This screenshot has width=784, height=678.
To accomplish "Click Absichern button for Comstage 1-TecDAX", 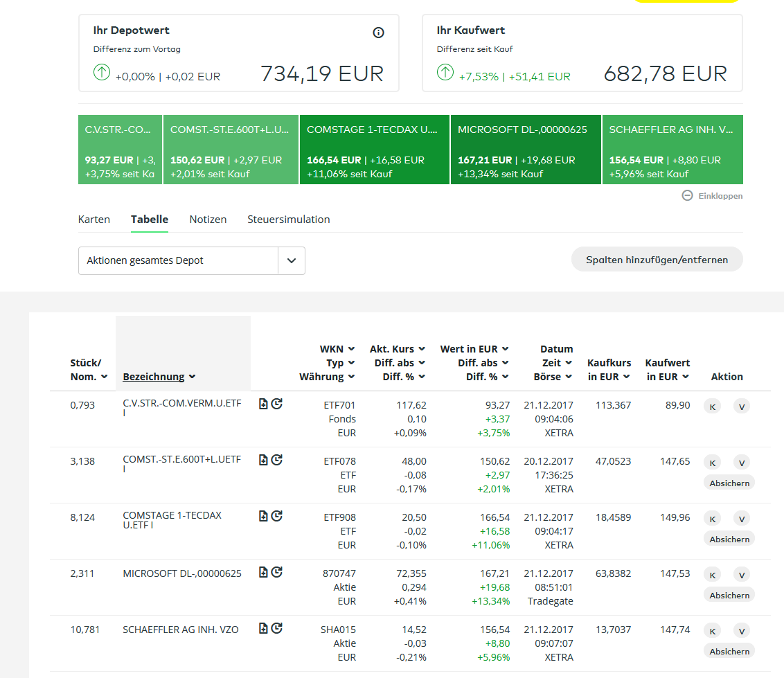I will click(x=729, y=539).
